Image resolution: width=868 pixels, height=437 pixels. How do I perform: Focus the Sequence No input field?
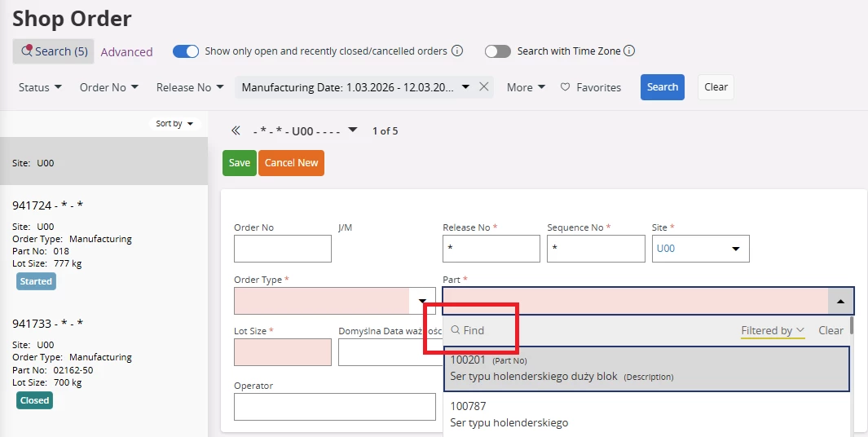[597, 249]
